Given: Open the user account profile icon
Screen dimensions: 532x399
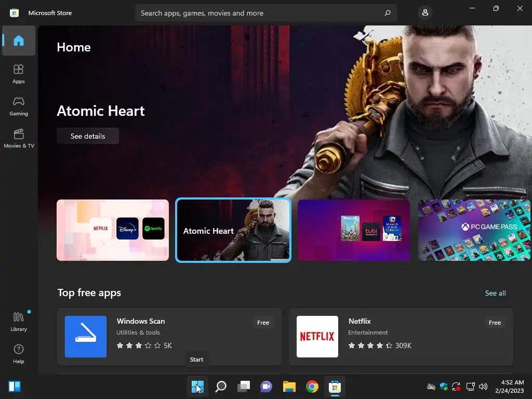Looking at the screenshot, I should point(425,13).
